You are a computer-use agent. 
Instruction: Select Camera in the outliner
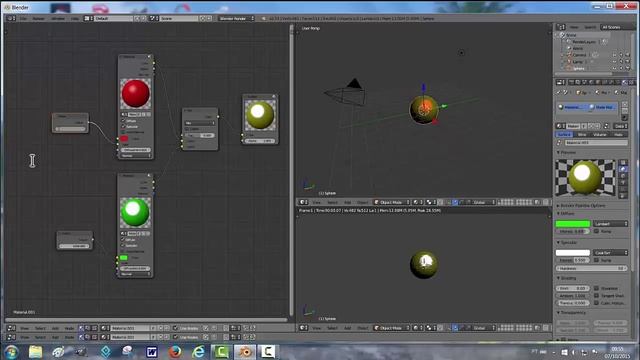[579, 55]
